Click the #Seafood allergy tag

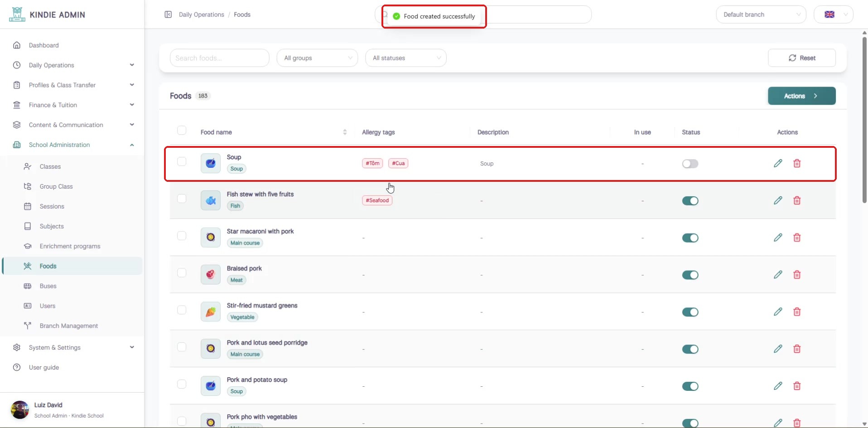(x=377, y=200)
